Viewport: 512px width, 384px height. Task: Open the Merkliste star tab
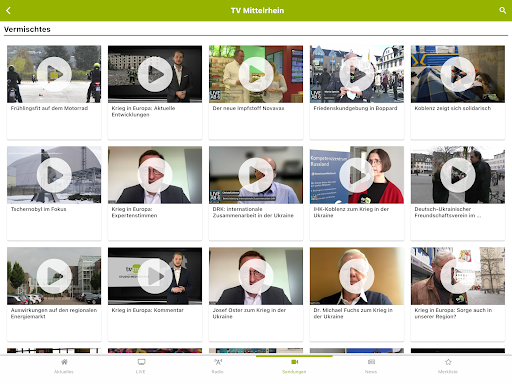448,366
